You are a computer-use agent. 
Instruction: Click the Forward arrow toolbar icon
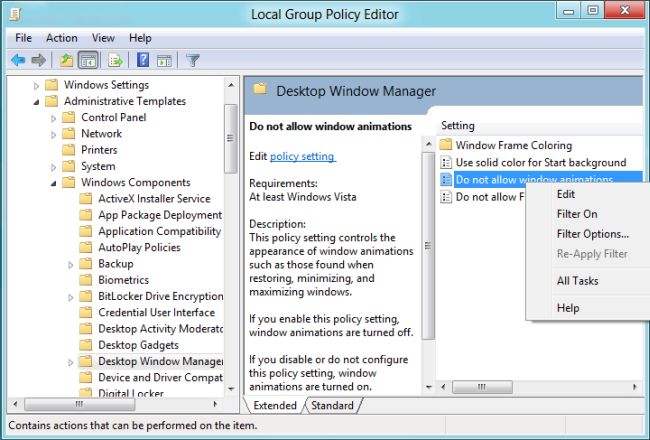pyautogui.click(x=39, y=61)
